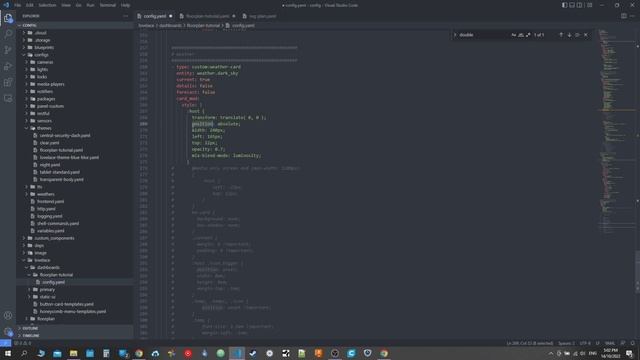Click errors and warnings count in status bar
Screen dimensions: 640x360
pos(23,343)
